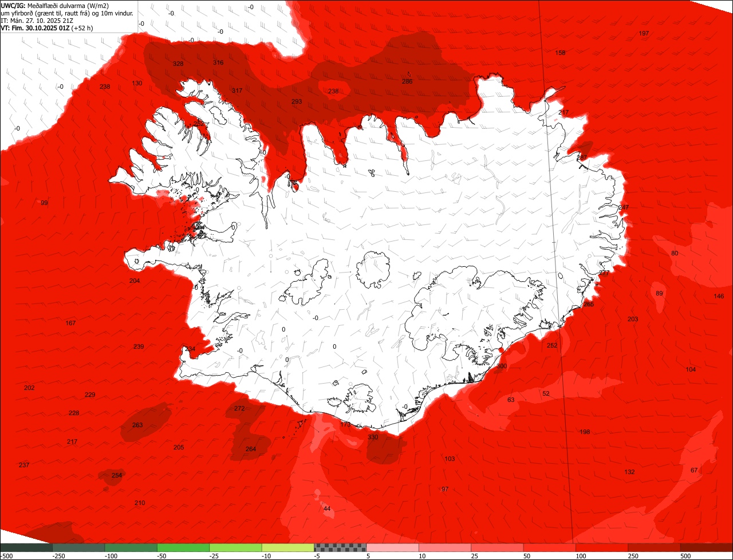The height and width of the screenshot is (560, 733).
Task: Click the flux value 52
Action: [x=546, y=393]
